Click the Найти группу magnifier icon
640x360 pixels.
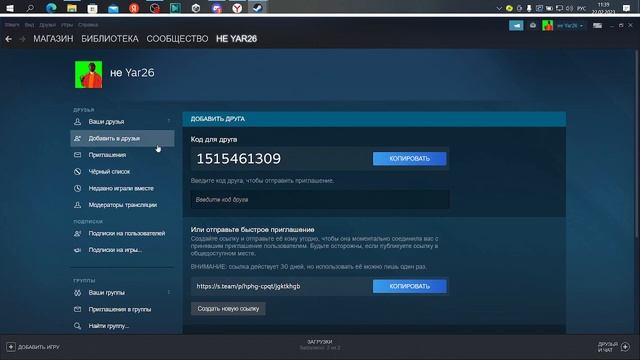tap(78, 326)
